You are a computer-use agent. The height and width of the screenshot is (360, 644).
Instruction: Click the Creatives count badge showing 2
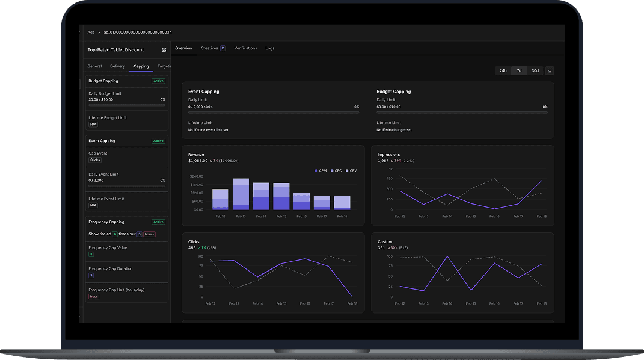pos(223,48)
